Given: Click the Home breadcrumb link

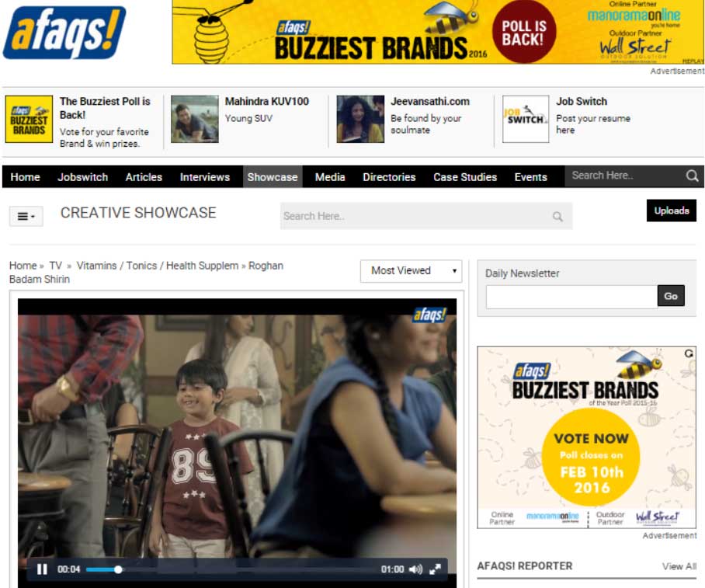Looking at the screenshot, I should tap(23, 266).
